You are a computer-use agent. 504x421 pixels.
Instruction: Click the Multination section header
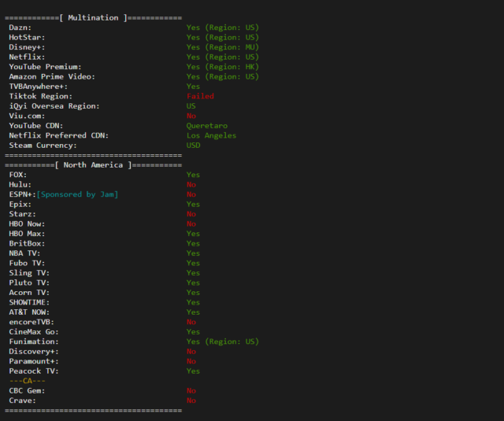coord(93,17)
